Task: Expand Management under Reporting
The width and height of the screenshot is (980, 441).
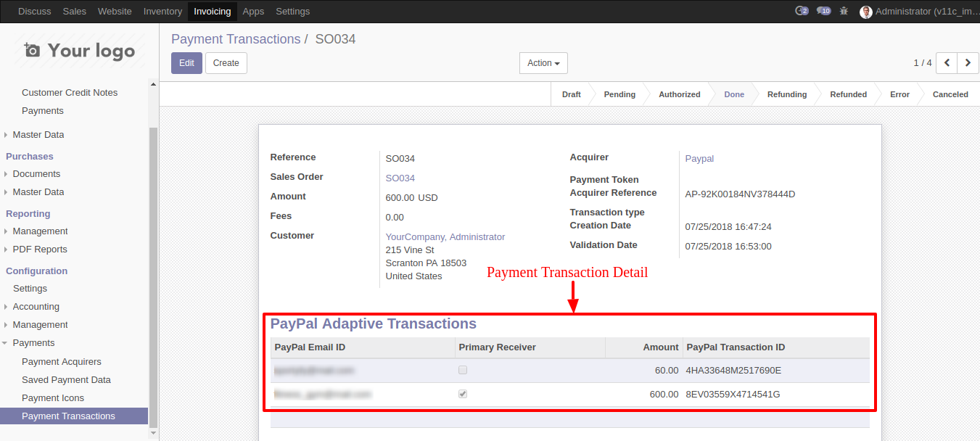Action: tap(40, 231)
